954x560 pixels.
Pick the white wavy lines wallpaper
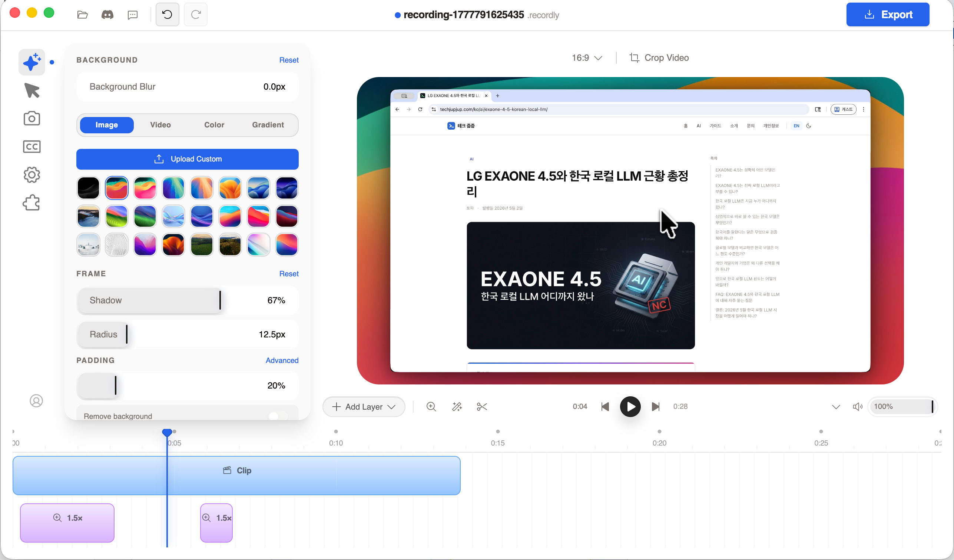[x=117, y=245]
